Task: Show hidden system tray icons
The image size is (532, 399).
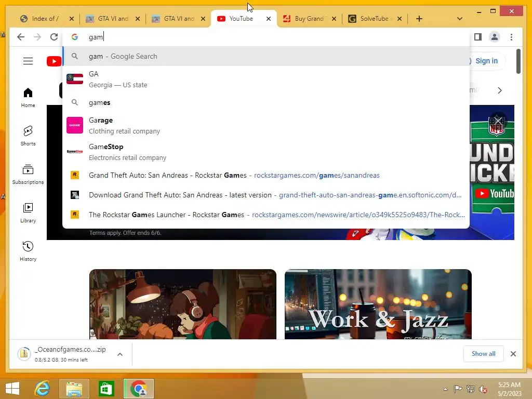Action: 445,389
